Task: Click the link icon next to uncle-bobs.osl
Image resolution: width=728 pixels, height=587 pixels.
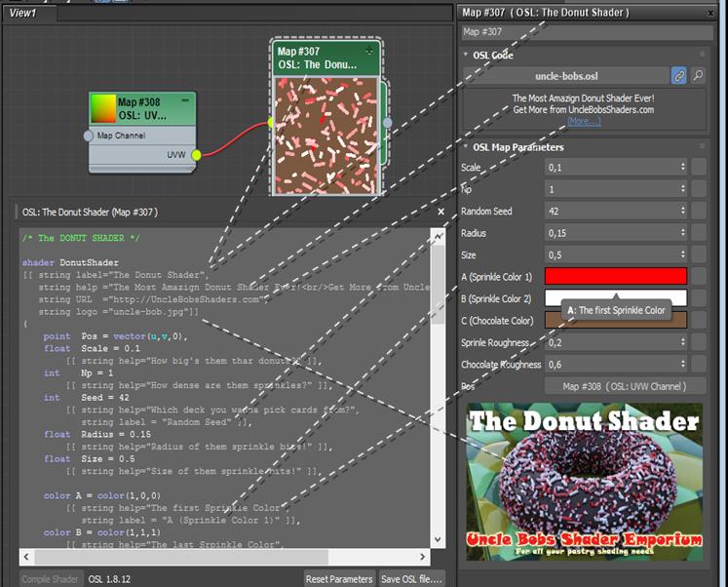Action: click(x=679, y=76)
